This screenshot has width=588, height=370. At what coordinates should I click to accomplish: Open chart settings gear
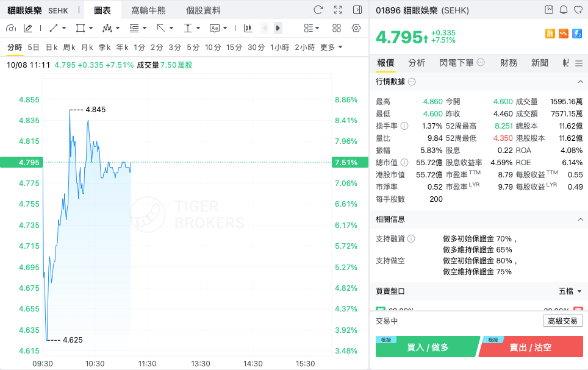click(356, 28)
